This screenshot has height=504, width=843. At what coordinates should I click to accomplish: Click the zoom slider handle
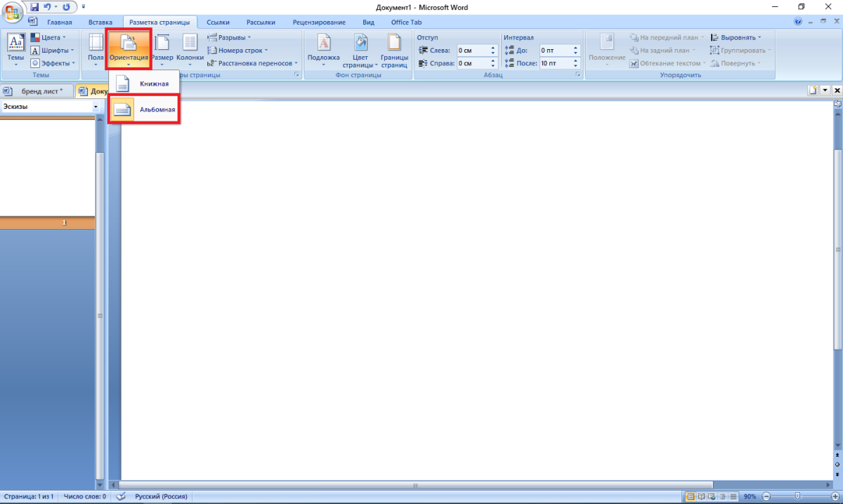click(797, 496)
